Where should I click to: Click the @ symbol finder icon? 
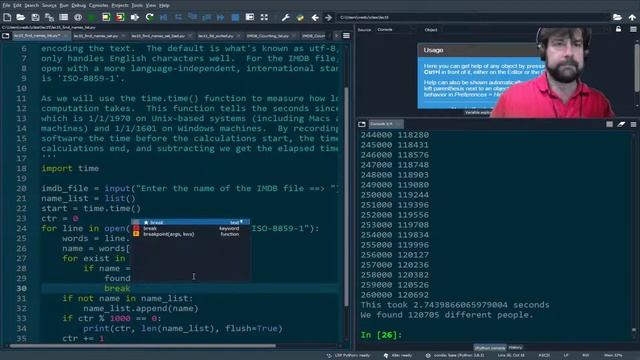(78, 17)
